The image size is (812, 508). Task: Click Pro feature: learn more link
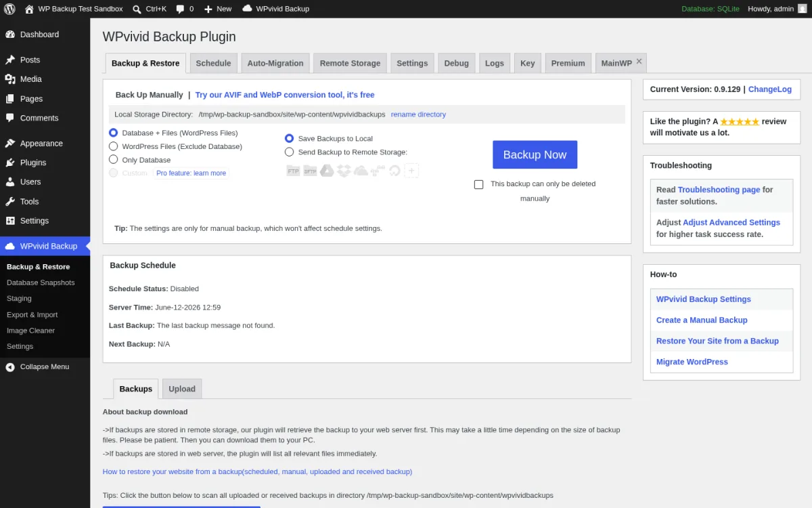[x=191, y=173]
